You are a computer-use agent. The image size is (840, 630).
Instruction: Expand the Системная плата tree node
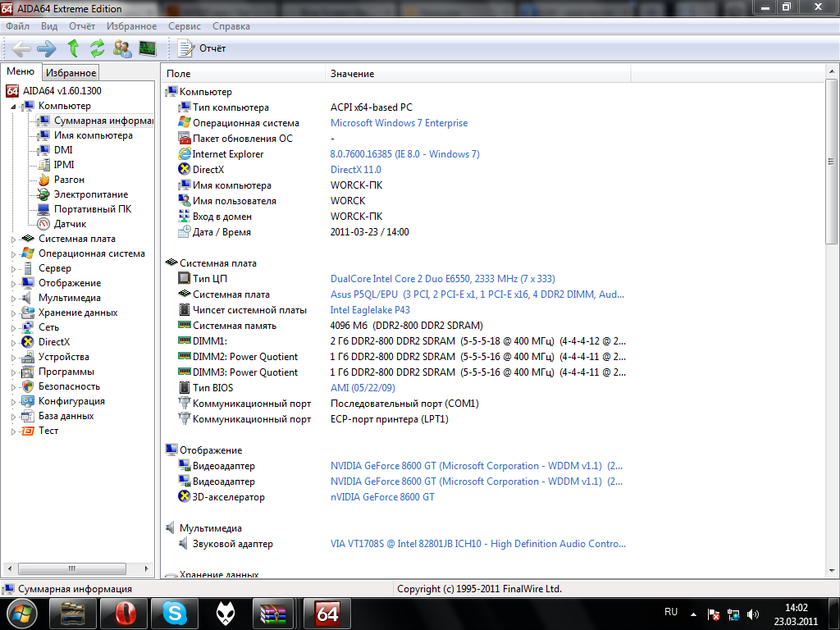13,240
